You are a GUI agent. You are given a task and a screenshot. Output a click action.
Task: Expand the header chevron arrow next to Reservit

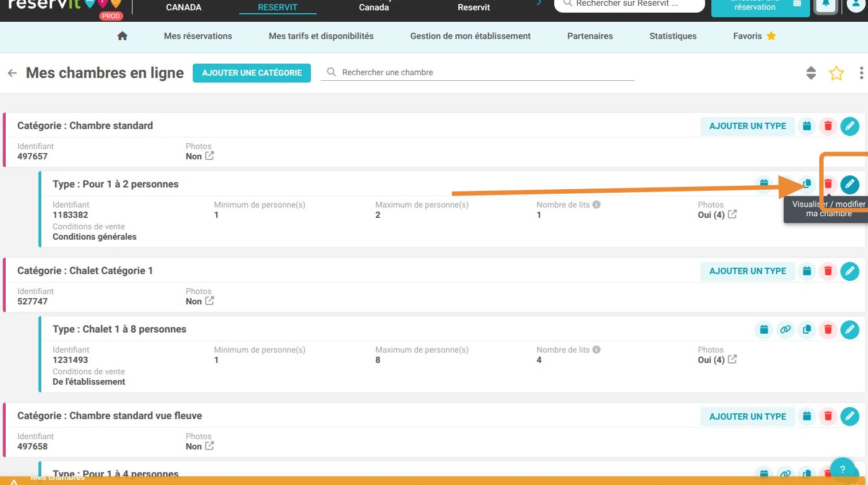(x=539, y=3)
